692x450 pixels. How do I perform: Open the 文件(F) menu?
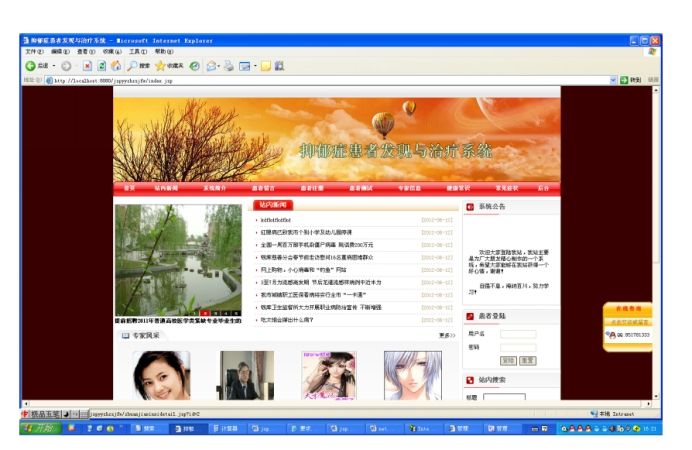tap(34, 52)
